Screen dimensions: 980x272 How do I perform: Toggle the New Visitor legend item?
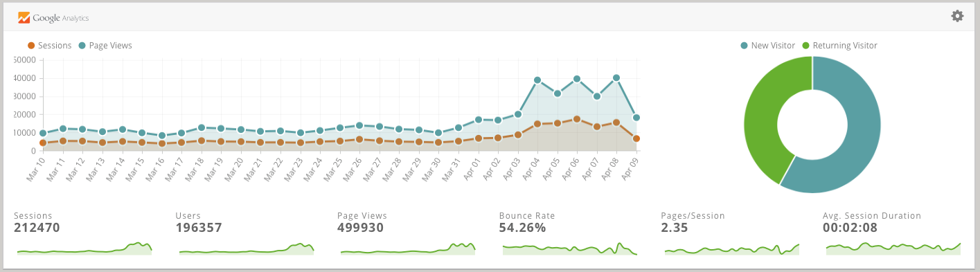pyautogui.click(x=767, y=46)
